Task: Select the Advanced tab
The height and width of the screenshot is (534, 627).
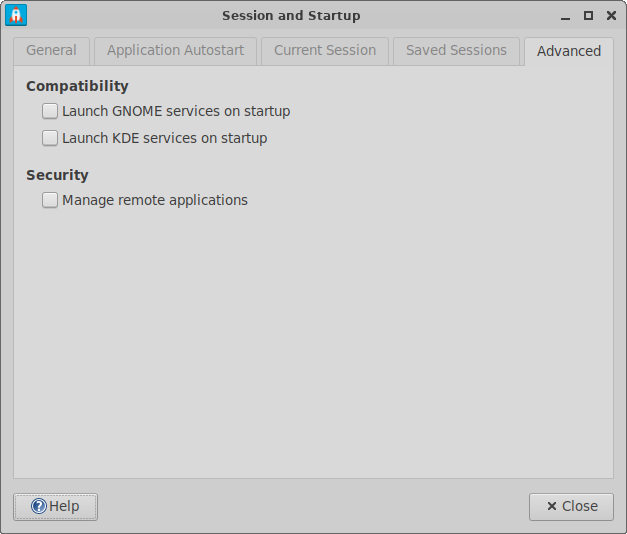Action: click(568, 51)
